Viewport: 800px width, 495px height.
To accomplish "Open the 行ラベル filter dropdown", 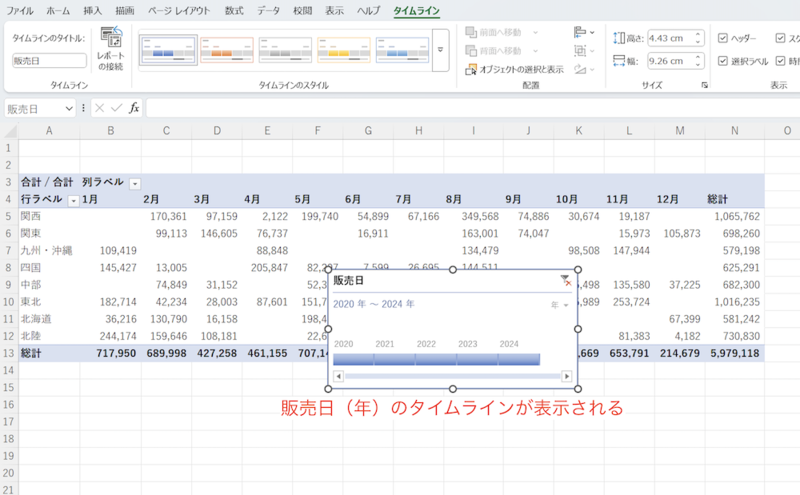I will tap(73, 201).
